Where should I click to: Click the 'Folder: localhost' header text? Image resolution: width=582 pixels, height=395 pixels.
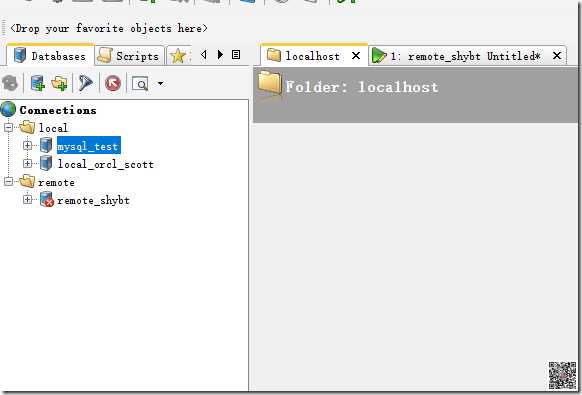pos(362,87)
